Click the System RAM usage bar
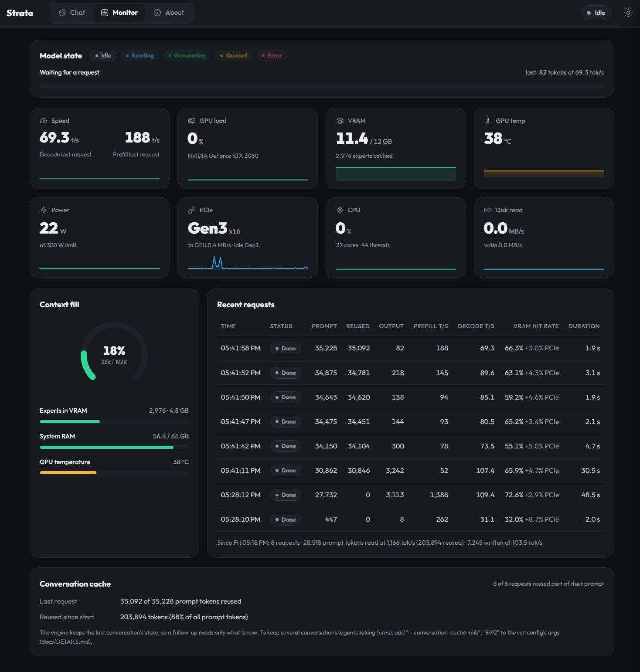Viewport: 640px width, 672px height. (114, 447)
